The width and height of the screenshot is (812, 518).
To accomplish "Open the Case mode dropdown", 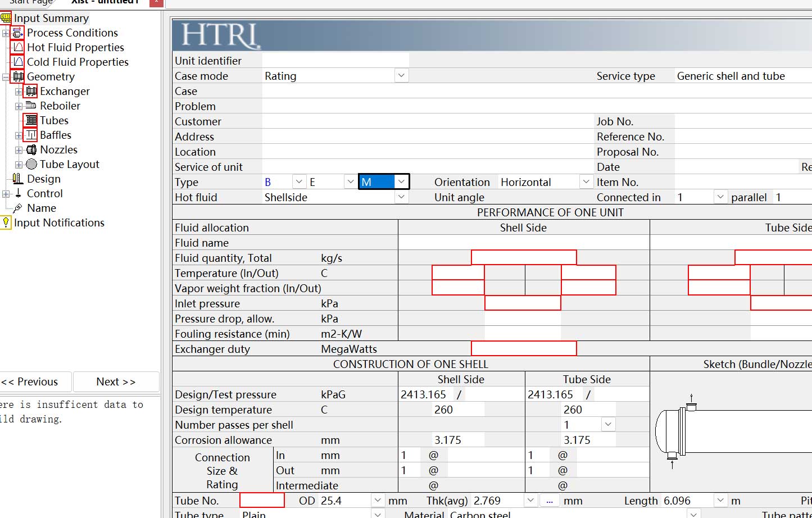I will pos(401,76).
